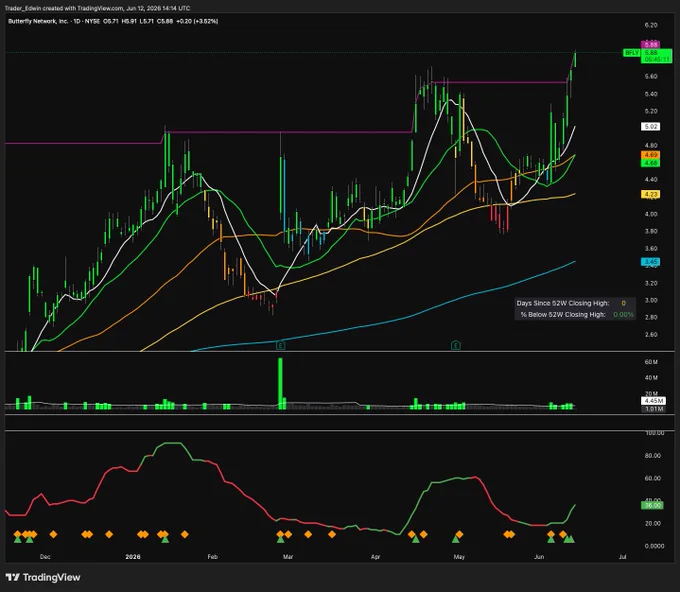Select the green BFLY symbol tag
This screenshot has width=680, height=592.
point(631,53)
